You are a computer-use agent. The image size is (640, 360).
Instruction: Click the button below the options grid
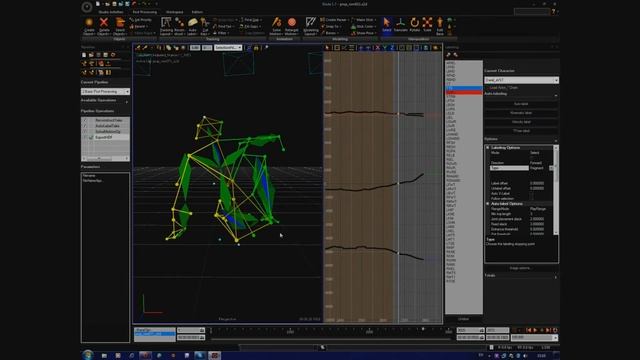point(520,268)
